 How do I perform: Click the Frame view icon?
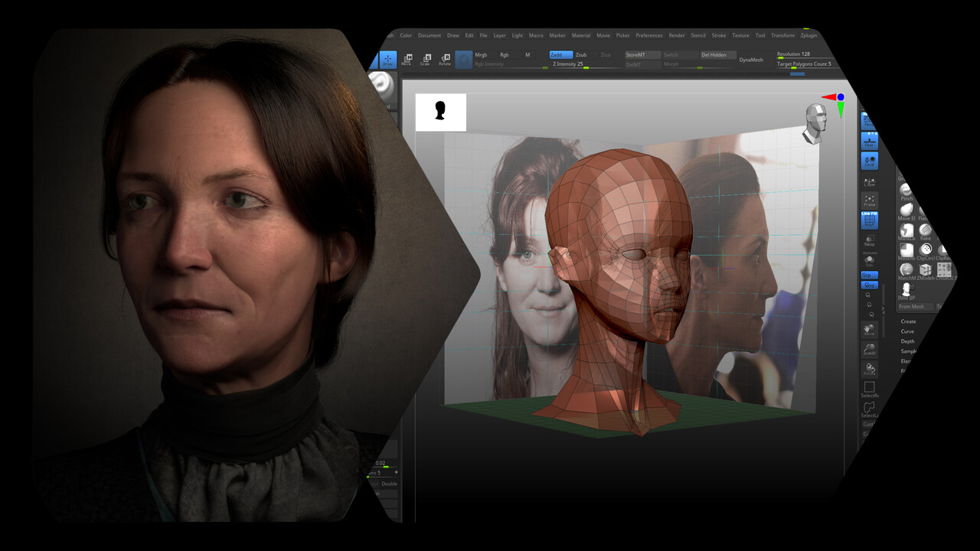(869, 201)
